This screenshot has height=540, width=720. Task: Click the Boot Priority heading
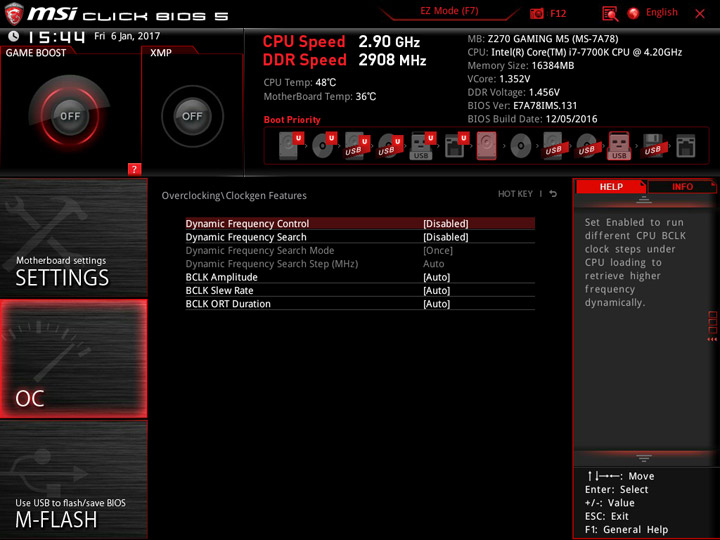(x=292, y=120)
